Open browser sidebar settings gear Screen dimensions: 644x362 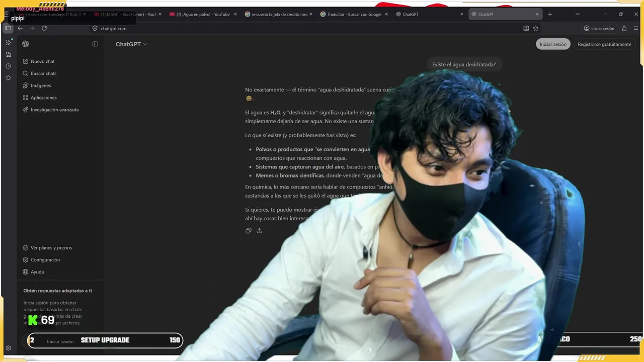(x=8, y=348)
